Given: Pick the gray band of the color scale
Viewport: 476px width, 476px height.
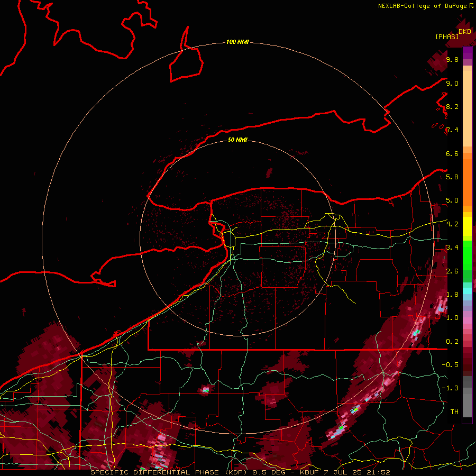Looking at the screenshot, I should point(467,396).
